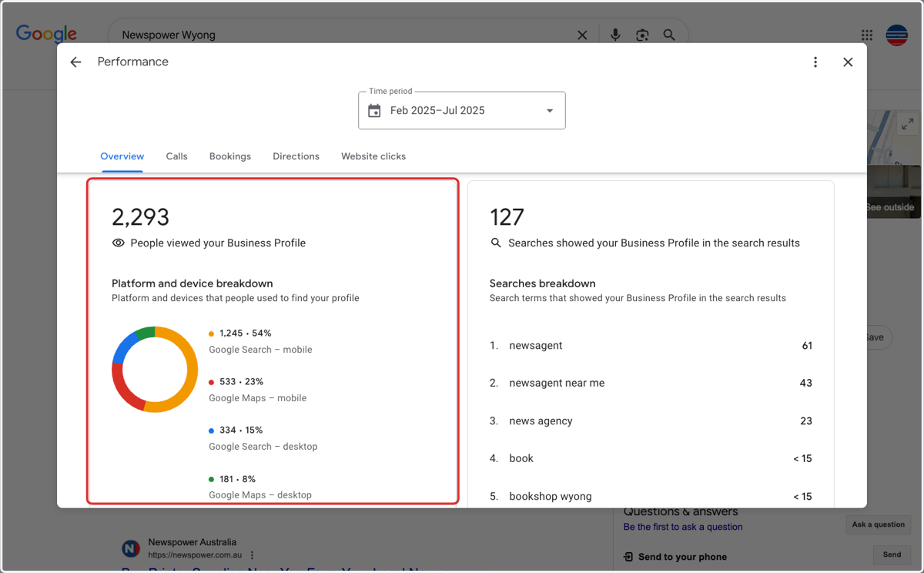Click the green dot beside 181 • 8%
924x573 pixels.
212,480
